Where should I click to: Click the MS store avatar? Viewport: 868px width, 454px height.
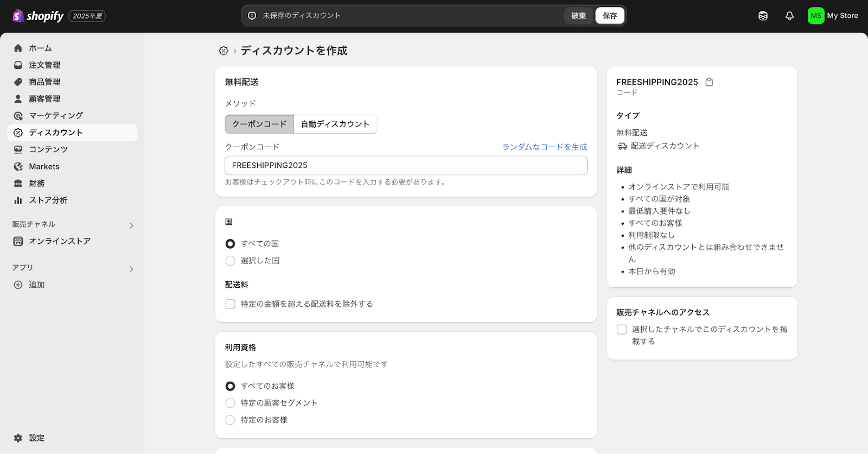(x=816, y=16)
